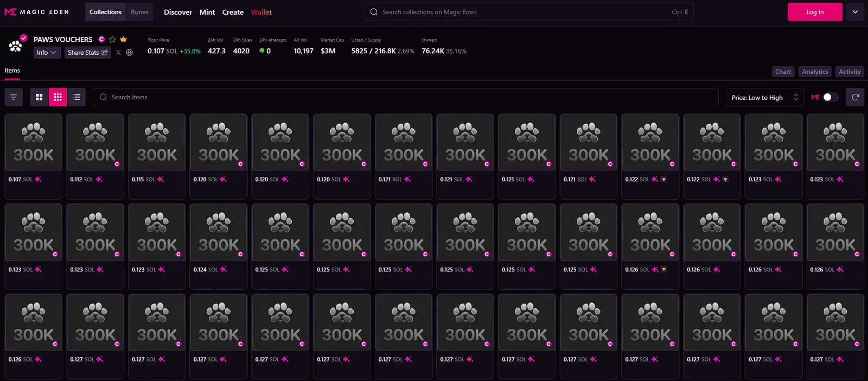Click the crown icon beside PAWS VOUCHERS
The width and height of the screenshot is (868, 381).
pos(123,39)
